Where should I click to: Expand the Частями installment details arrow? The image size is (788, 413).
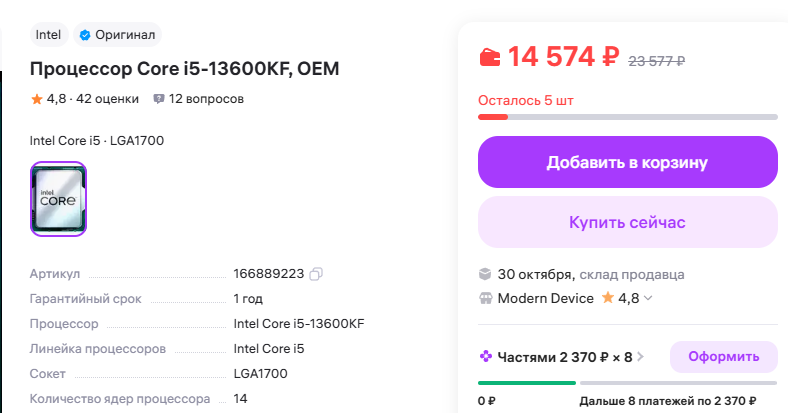640,356
